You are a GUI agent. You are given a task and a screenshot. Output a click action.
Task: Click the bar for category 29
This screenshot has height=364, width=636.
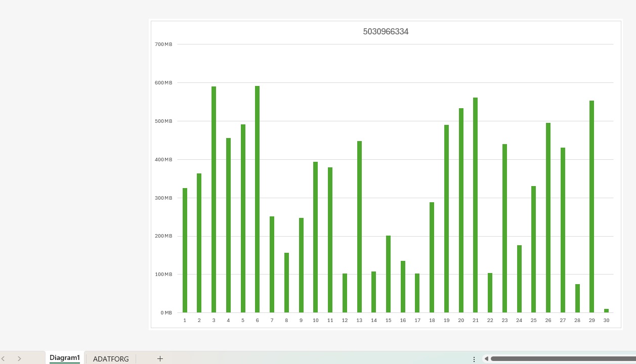coord(591,206)
